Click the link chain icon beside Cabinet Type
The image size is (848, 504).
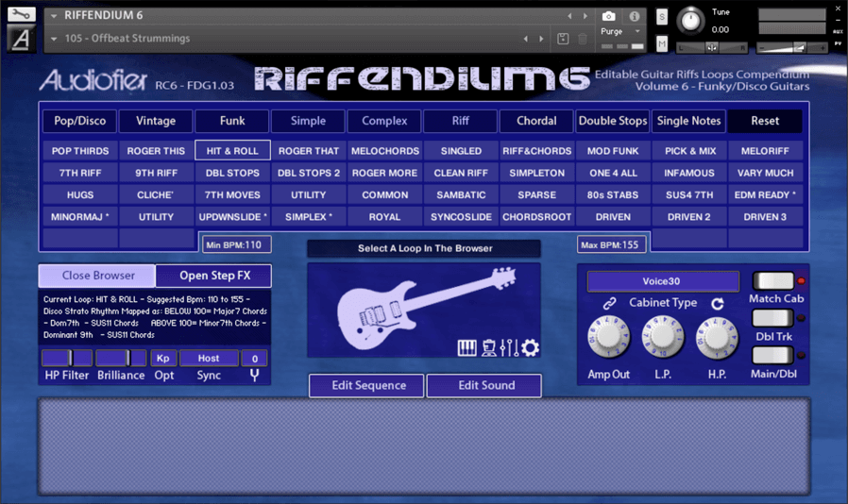click(x=609, y=304)
